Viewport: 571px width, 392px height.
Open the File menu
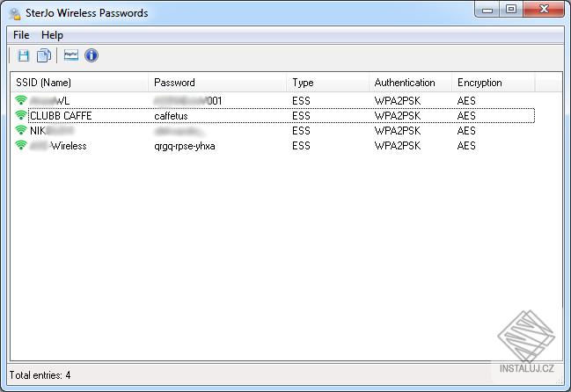click(x=21, y=35)
